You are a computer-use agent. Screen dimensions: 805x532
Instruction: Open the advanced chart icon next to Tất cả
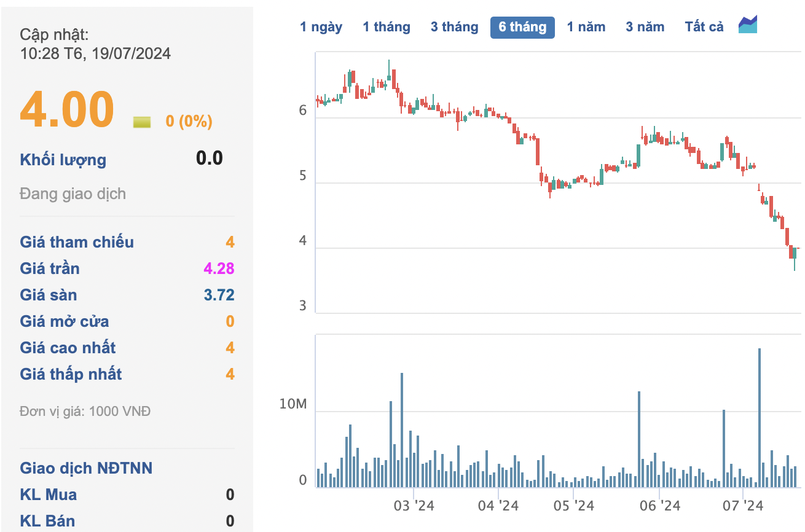tap(748, 25)
